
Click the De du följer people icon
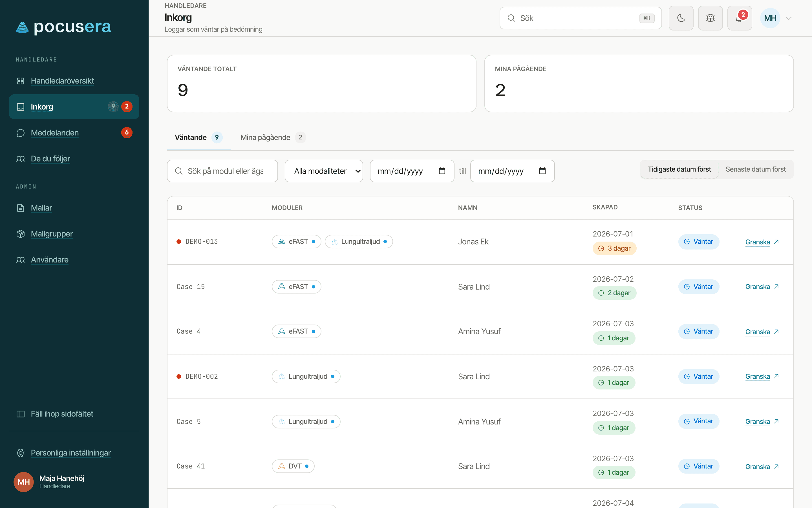[21, 159]
